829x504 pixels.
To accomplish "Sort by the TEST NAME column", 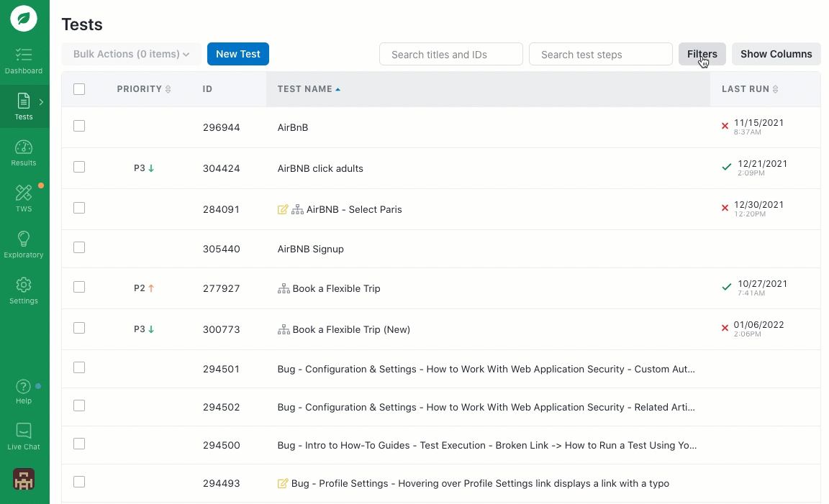I will pos(309,88).
